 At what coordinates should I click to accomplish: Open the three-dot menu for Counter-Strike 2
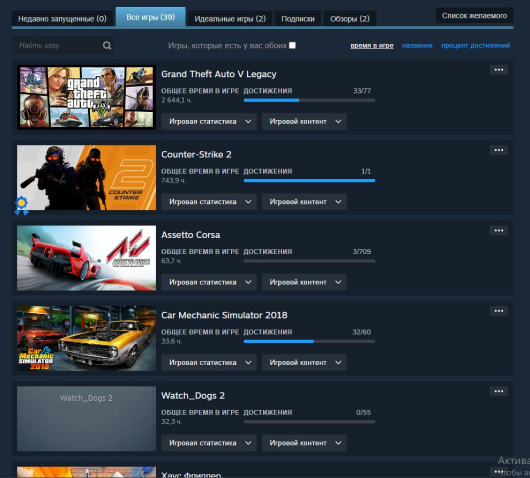click(499, 150)
